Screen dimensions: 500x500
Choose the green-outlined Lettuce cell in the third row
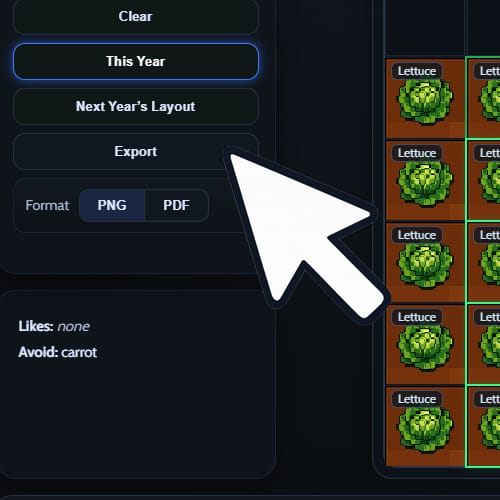click(x=483, y=262)
